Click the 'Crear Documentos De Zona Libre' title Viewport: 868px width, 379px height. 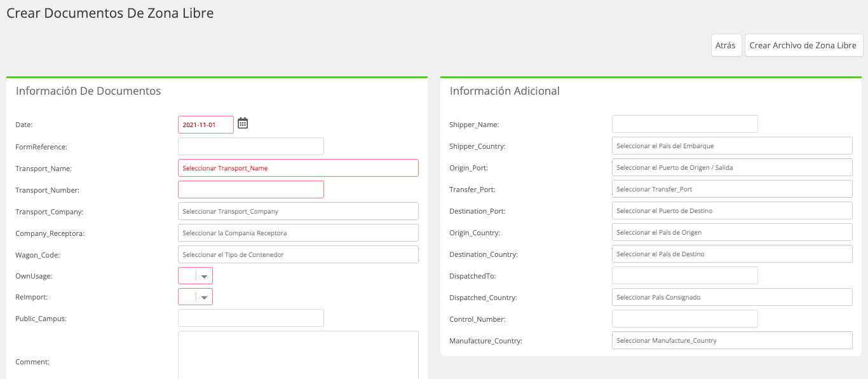coord(110,13)
